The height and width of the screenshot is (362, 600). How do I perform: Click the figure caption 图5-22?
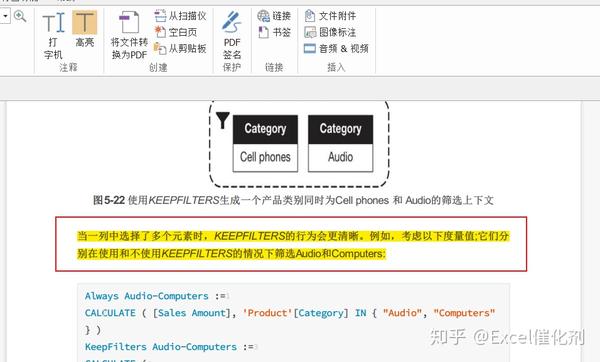click(293, 200)
